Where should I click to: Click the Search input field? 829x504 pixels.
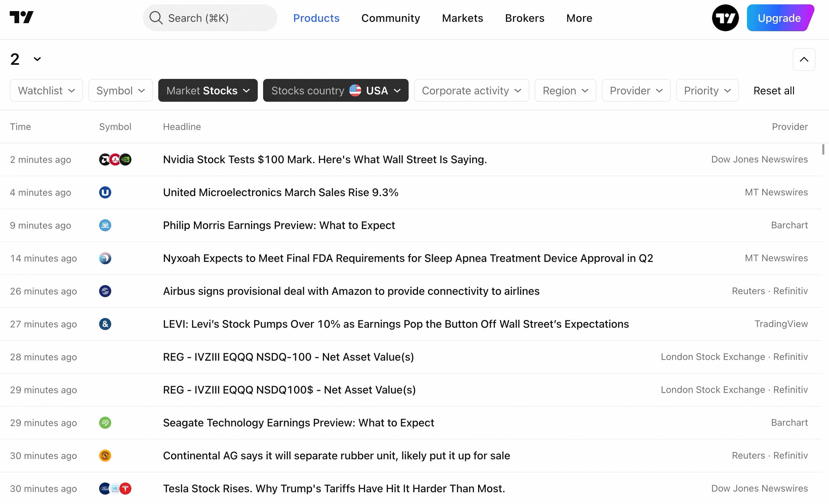215,18
